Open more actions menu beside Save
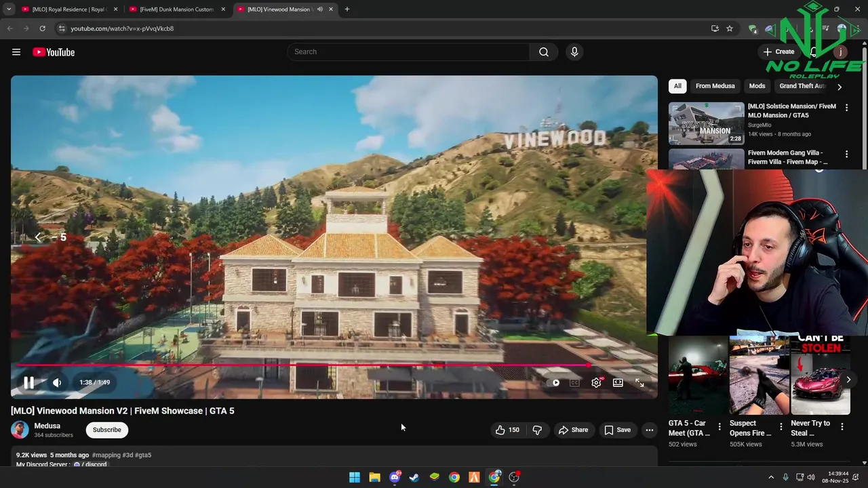This screenshot has height=488, width=868. point(649,430)
